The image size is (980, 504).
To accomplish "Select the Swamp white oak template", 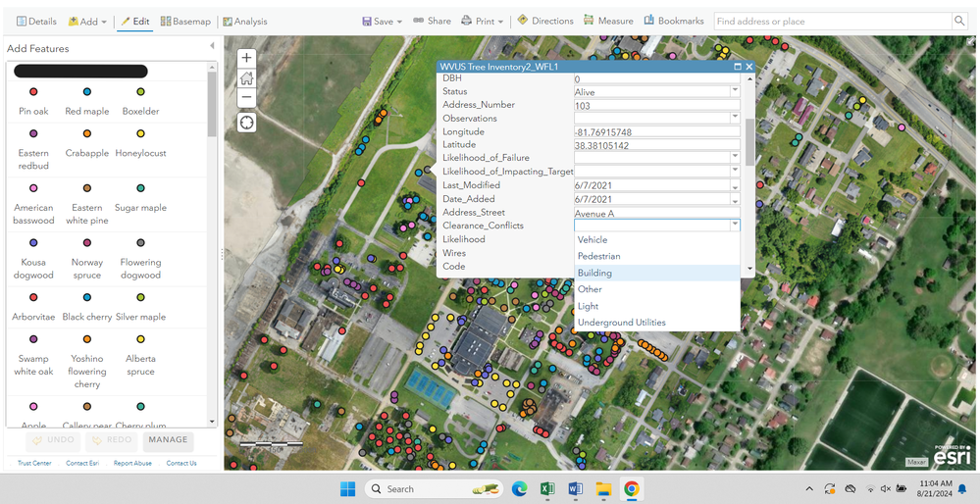I will (33, 355).
